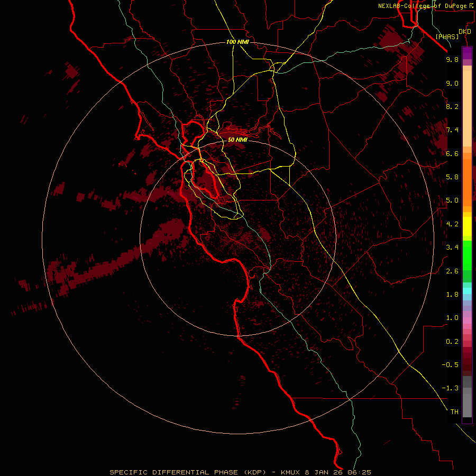Select the light peach band of the color bar
This screenshot has width=476, height=476.
pyautogui.click(x=467, y=108)
